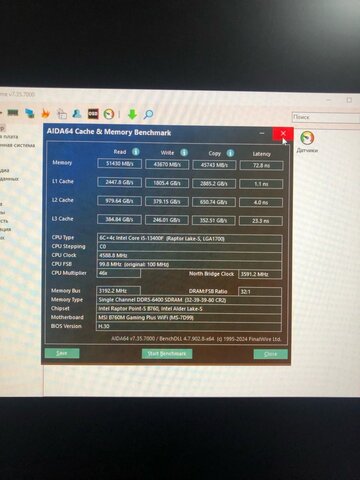
Task: Select L3 Cache Read value 384.84 GB/s
Action: (119, 220)
